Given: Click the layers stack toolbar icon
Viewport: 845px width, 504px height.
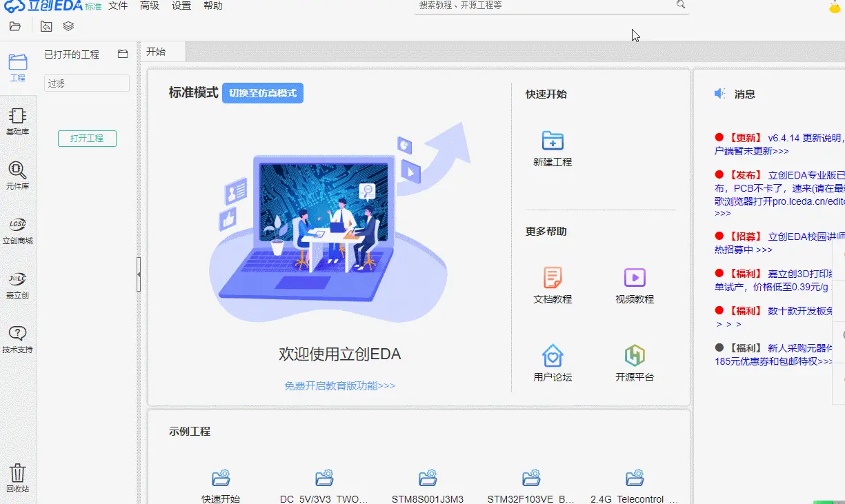Looking at the screenshot, I should (x=68, y=26).
